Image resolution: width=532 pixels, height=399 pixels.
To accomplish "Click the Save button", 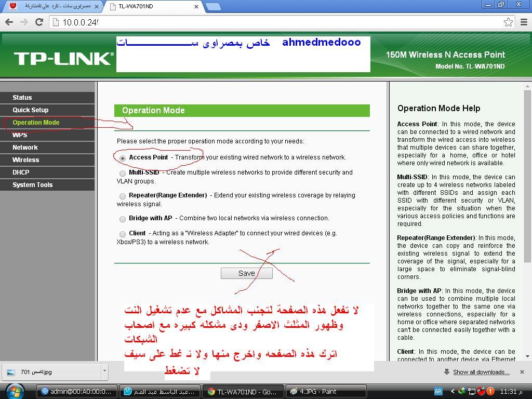I will 247,273.
